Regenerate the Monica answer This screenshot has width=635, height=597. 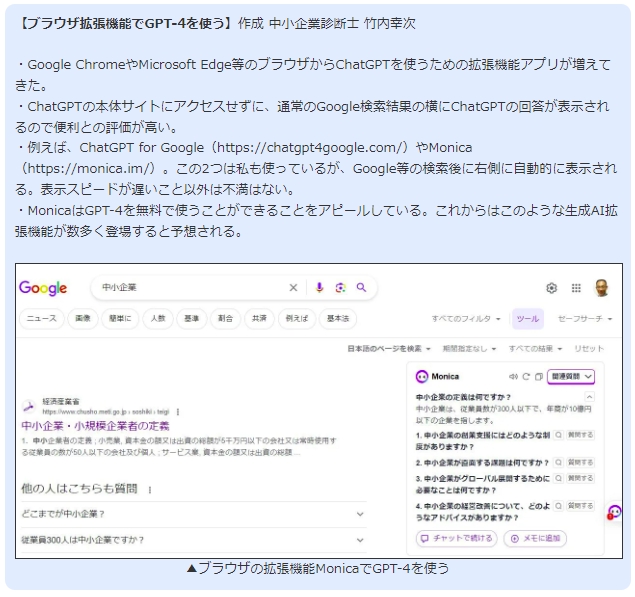pyautogui.click(x=526, y=377)
